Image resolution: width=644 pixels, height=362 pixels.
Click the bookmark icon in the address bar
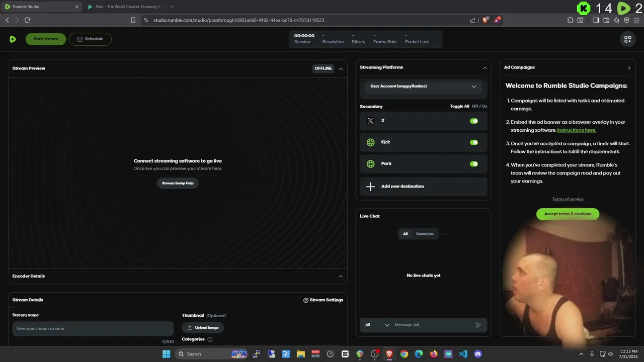(133, 20)
